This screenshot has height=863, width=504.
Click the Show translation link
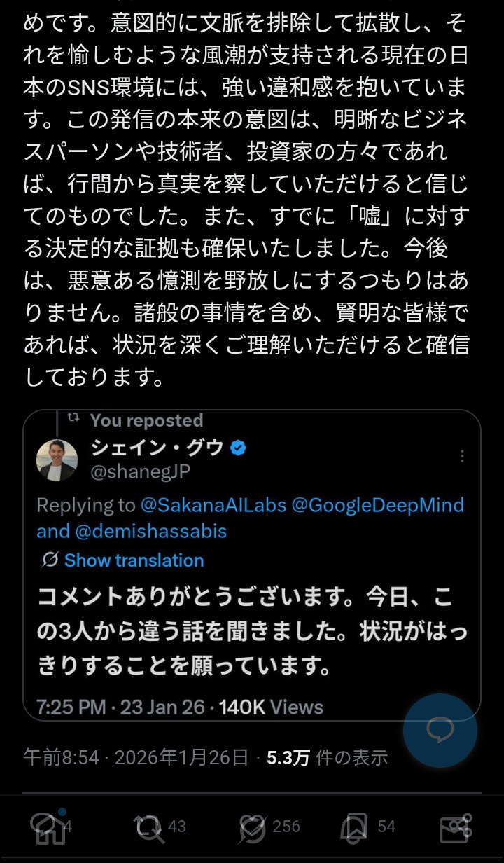click(134, 560)
